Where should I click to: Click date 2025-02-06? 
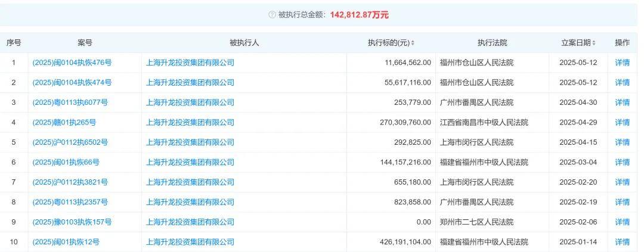(578, 222)
